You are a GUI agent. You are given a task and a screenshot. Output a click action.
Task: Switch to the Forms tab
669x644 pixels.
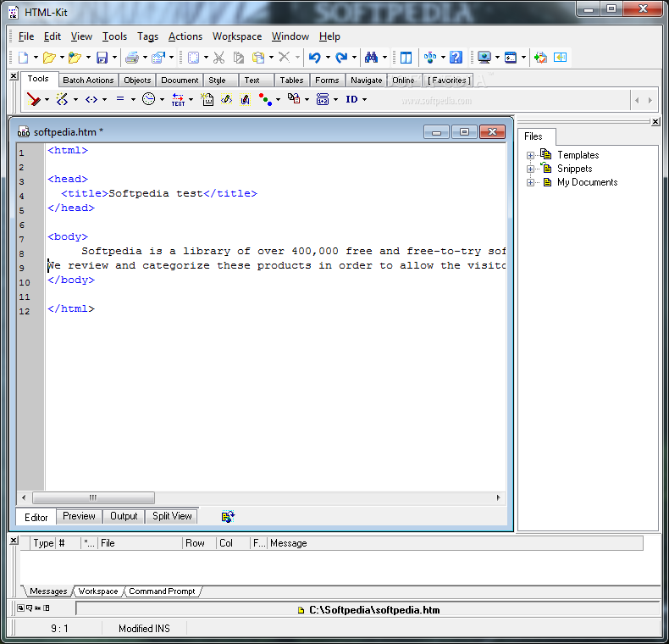[327, 80]
